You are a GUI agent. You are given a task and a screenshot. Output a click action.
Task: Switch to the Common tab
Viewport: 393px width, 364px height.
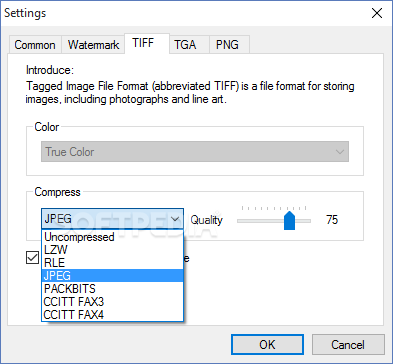(35, 45)
